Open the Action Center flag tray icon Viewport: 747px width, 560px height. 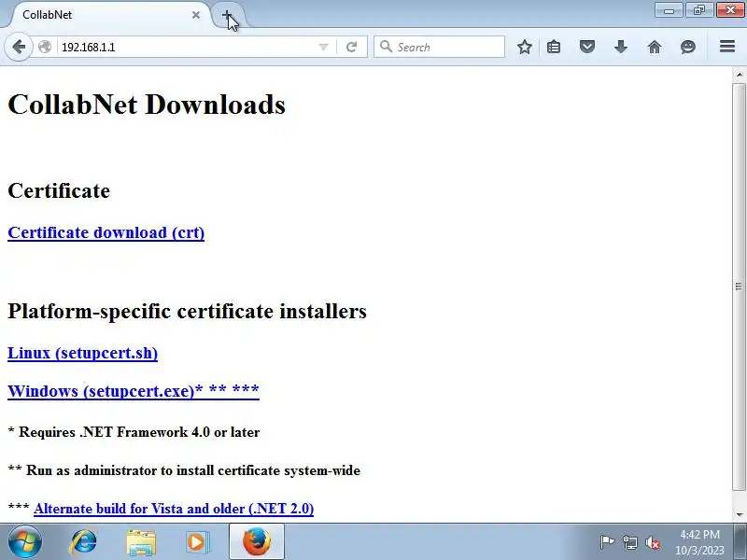point(607,542)
